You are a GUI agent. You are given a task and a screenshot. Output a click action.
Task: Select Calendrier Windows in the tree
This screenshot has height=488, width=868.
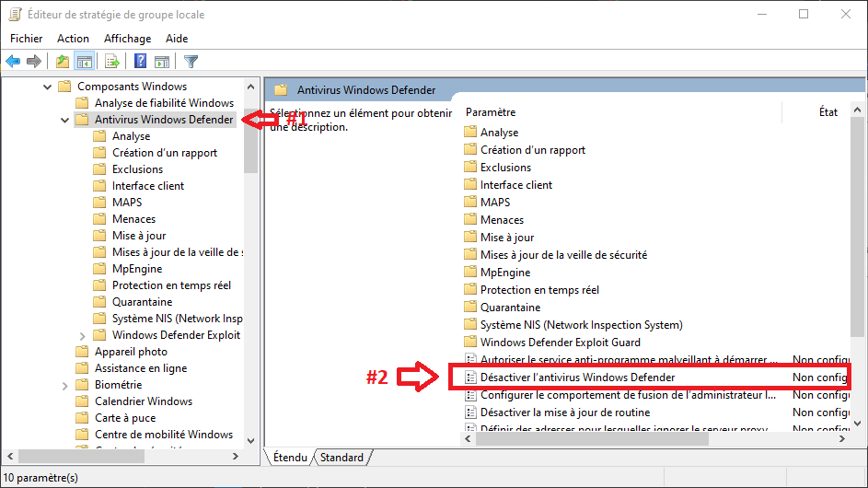[x=144, y=401]
